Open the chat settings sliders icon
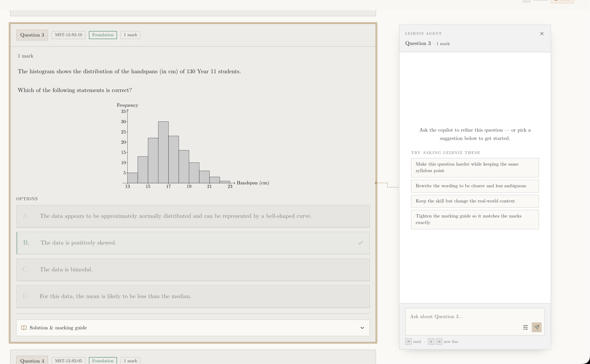This screenshot has height=364, width=590. tap(525, 327)
